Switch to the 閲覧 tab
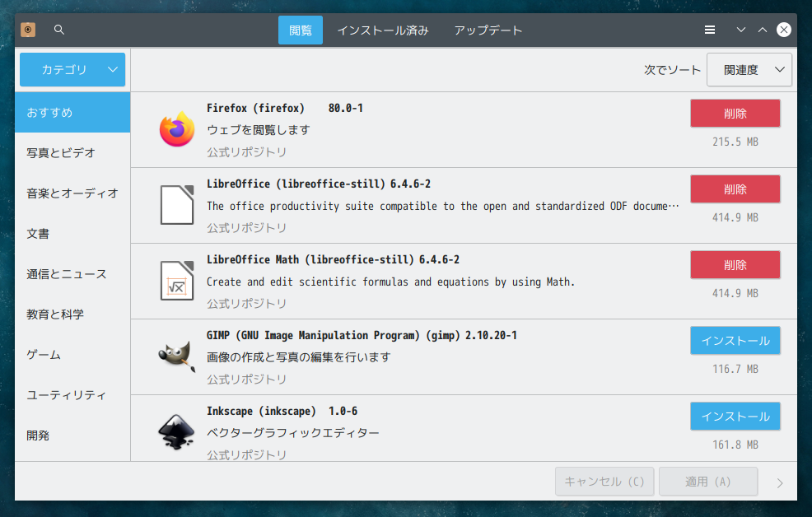 (301, 30)
